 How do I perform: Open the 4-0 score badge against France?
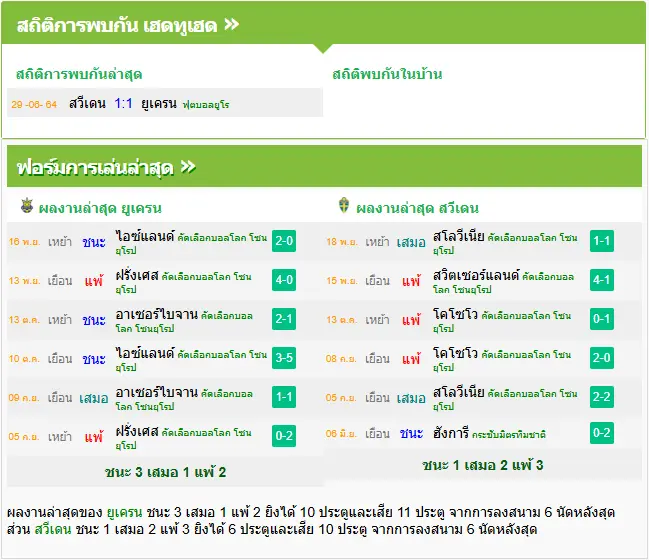pos(284,280)
